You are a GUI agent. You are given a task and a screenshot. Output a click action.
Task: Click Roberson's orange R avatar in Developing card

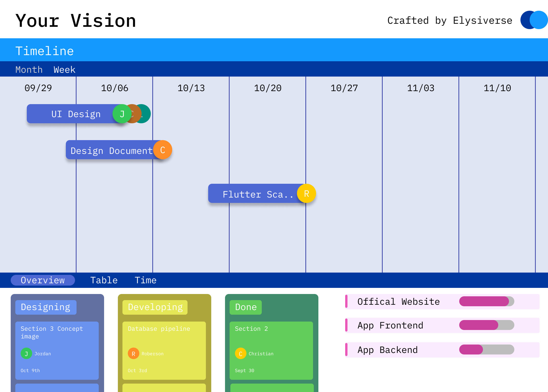(133, 353)
